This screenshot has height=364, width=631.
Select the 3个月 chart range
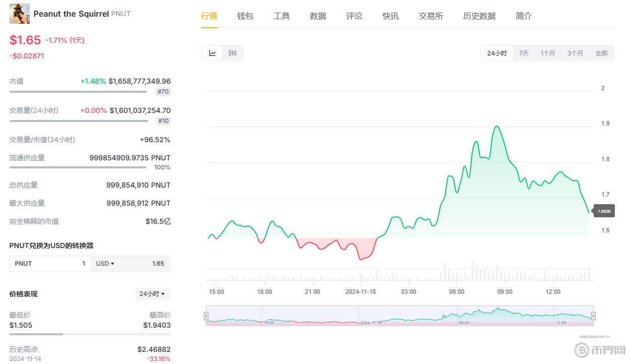(x=575, y=53)
